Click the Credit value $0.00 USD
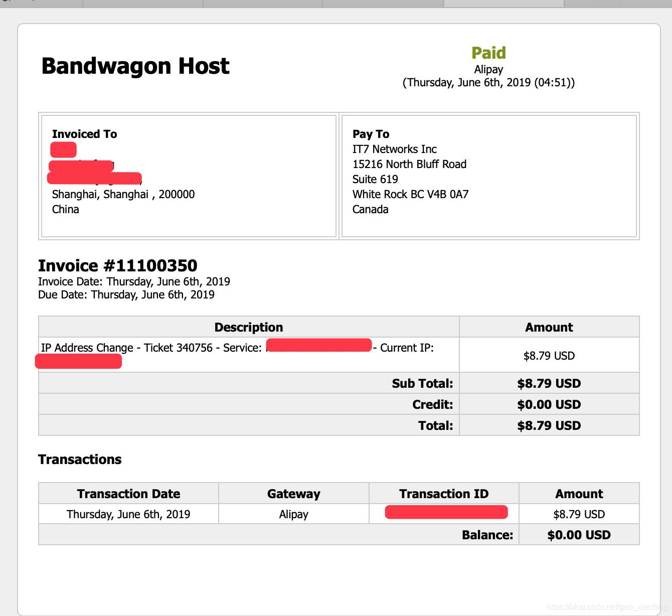The width and height of the screenshot is (672, 616). tap(549, 404)
